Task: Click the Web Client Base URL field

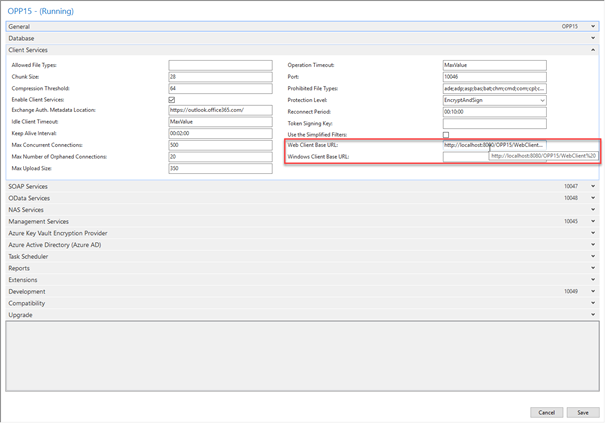Action: coord(495,145)
